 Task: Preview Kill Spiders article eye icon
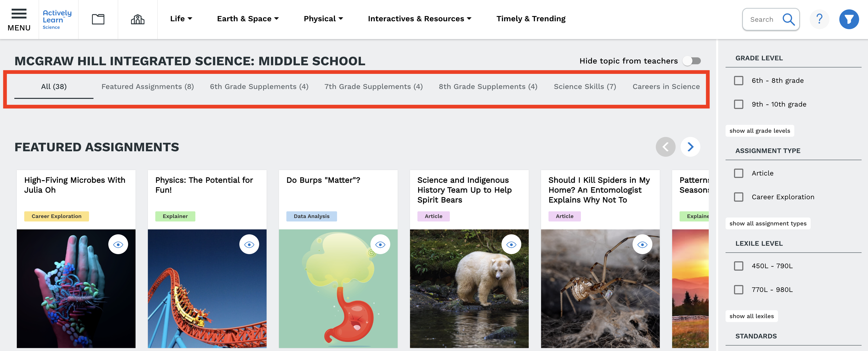pos(642,244)
